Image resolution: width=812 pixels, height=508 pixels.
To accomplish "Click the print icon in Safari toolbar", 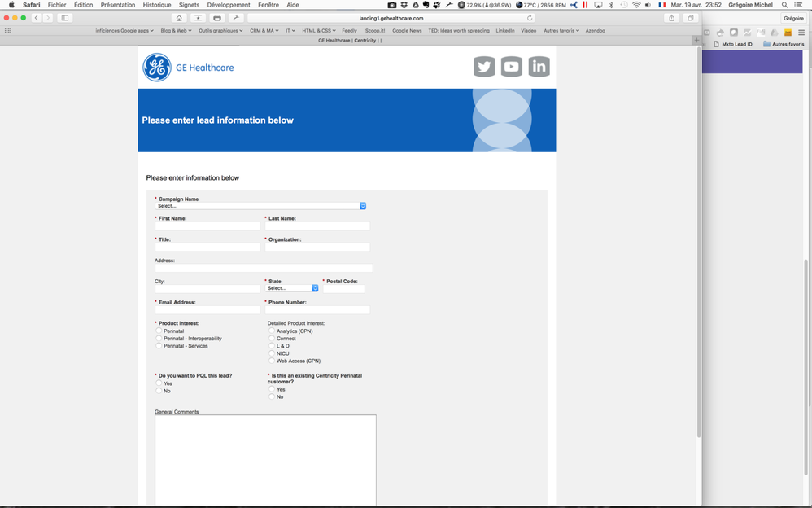I will (x=217, y=18).
